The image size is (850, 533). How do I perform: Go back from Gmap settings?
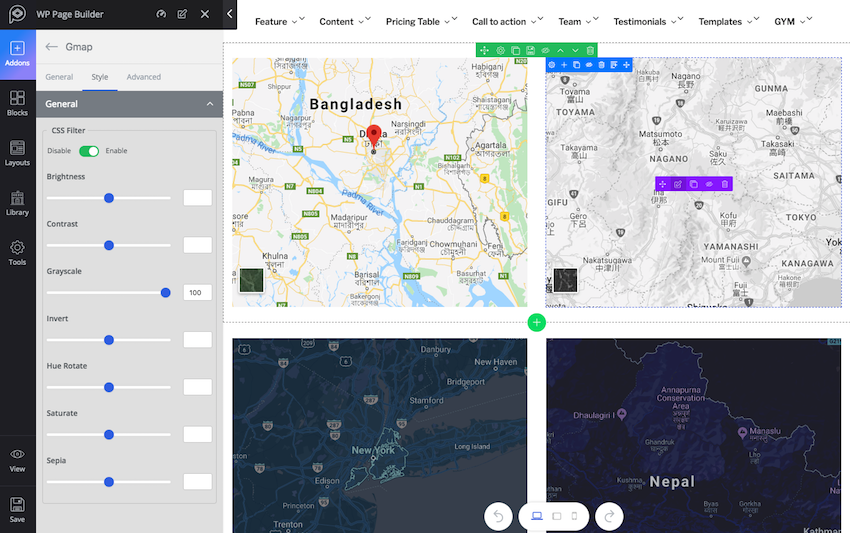point(51,47)
